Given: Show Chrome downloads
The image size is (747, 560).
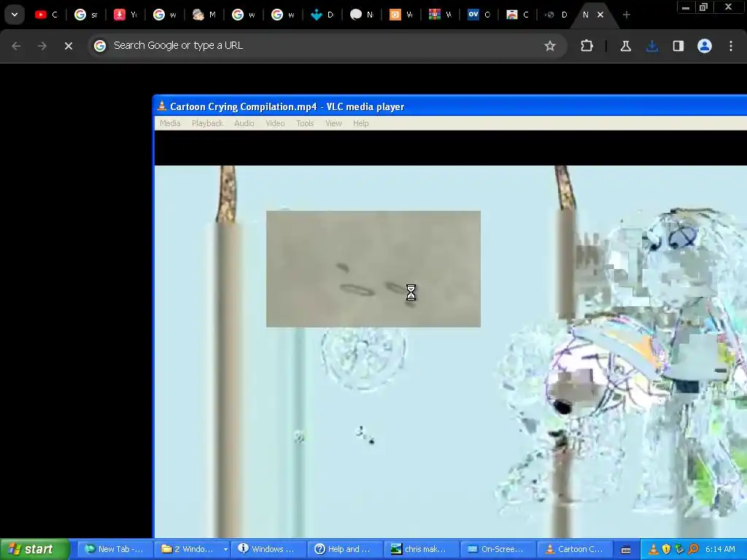Looking at the screenshot, I should [x=651, y=46].
